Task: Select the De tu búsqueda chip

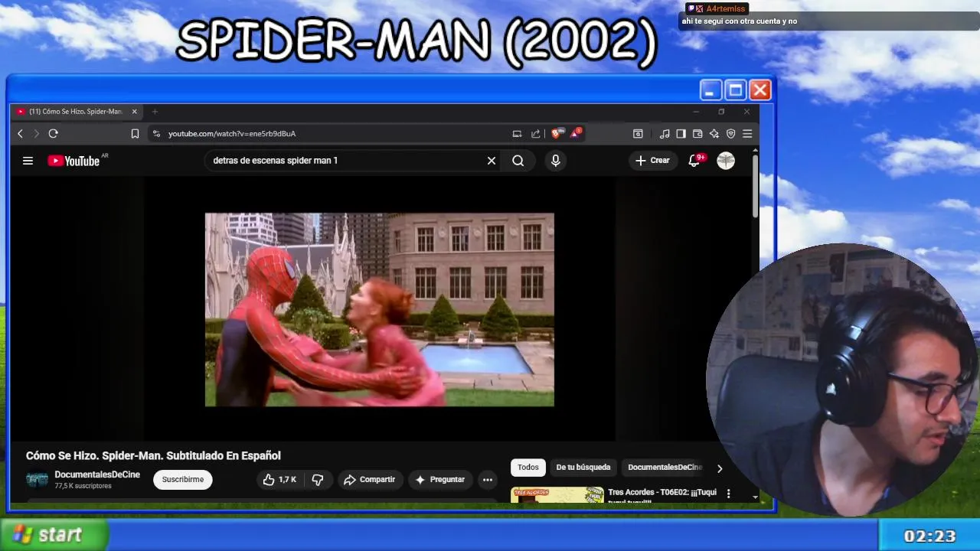Action: [x=583, y=467]
